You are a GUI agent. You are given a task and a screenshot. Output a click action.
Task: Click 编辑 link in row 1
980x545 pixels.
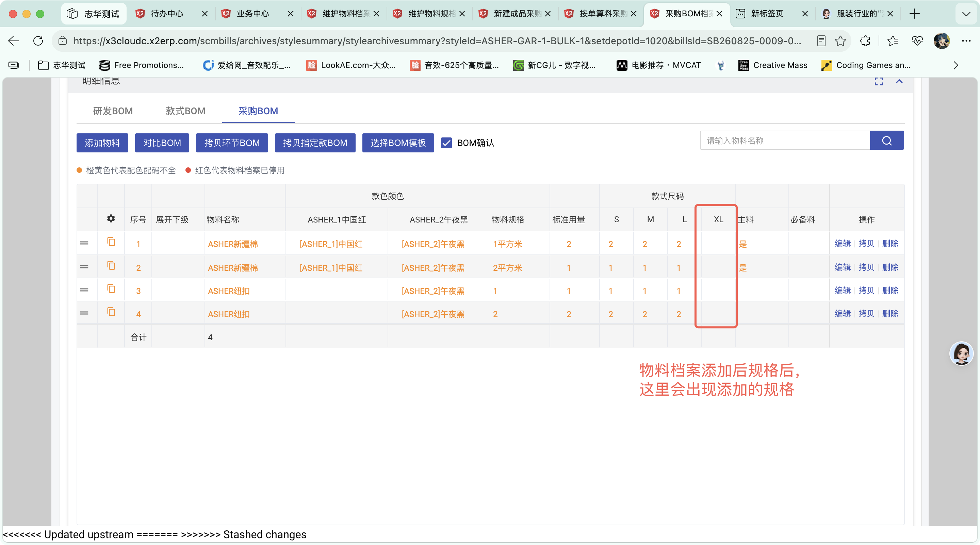coord(842,243)
